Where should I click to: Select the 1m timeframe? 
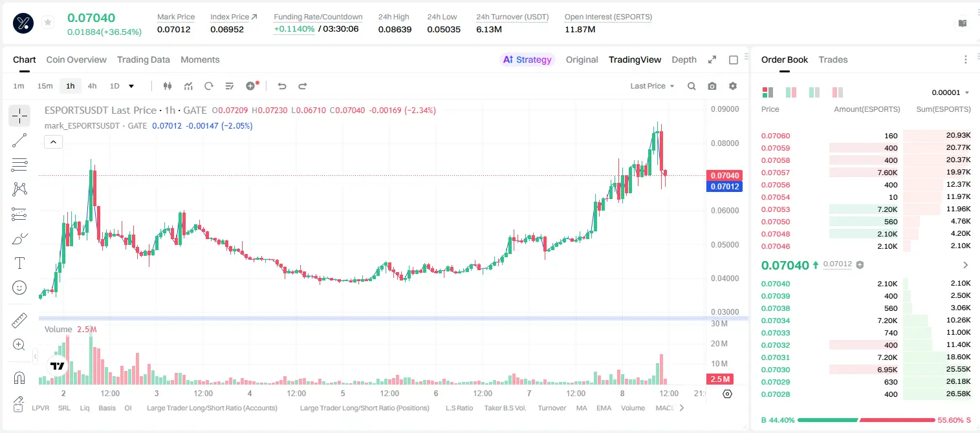pos(19,86)
